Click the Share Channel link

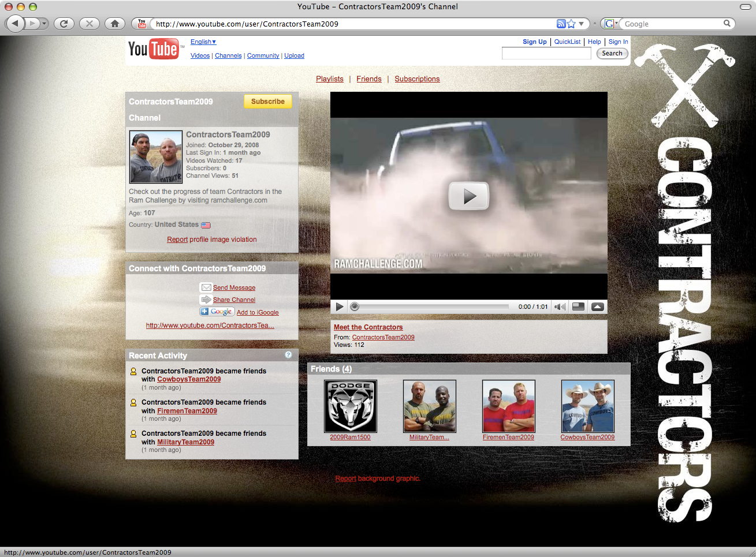[x=234, y=300]
